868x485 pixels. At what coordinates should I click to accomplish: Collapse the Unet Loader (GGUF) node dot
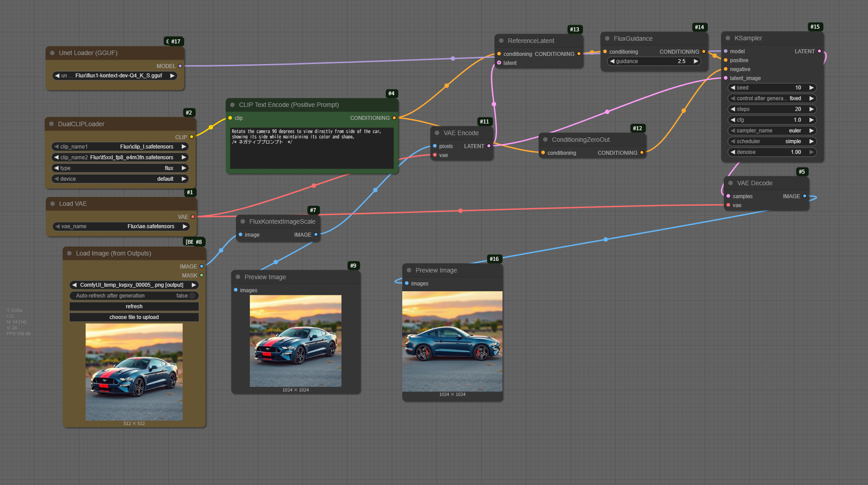[52, 53]
